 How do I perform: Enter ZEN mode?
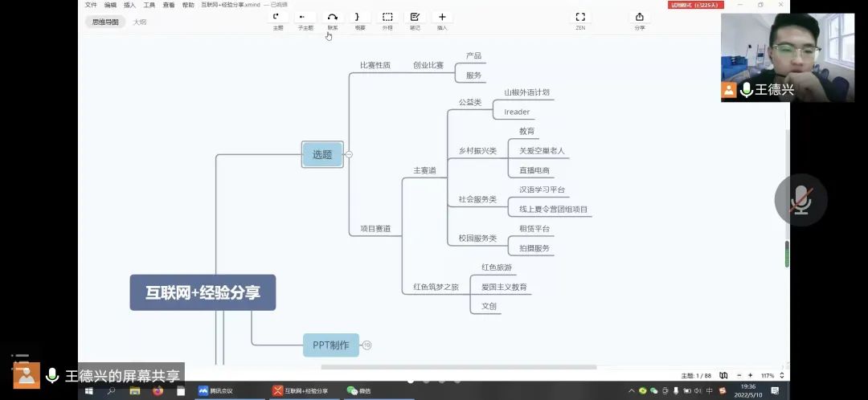[580, 17]
